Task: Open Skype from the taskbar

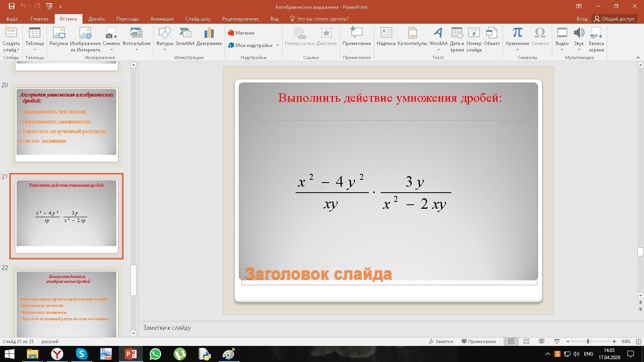Action: pyautogui.click(x=82, y=354)
